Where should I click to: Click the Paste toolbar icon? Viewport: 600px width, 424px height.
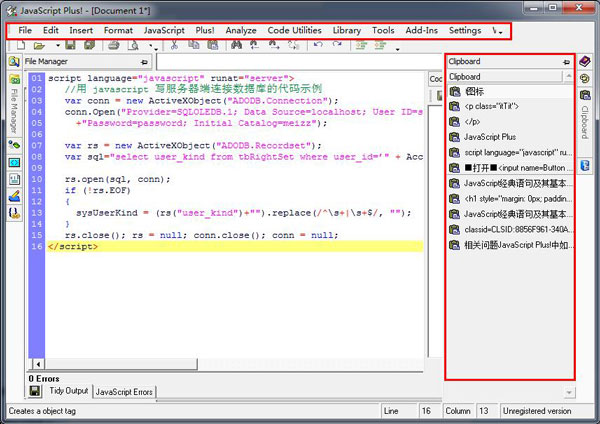coord(213,45)
